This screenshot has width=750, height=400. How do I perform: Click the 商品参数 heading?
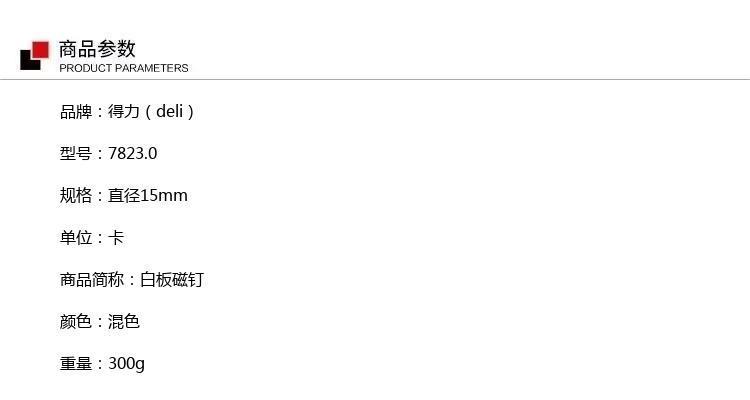tap(98, 49)
